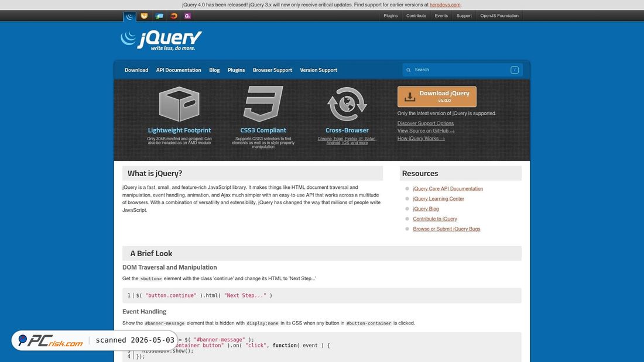The image size is (644, 362).
Task: Open Contribute to jQuery link
Action: [435, 219]
